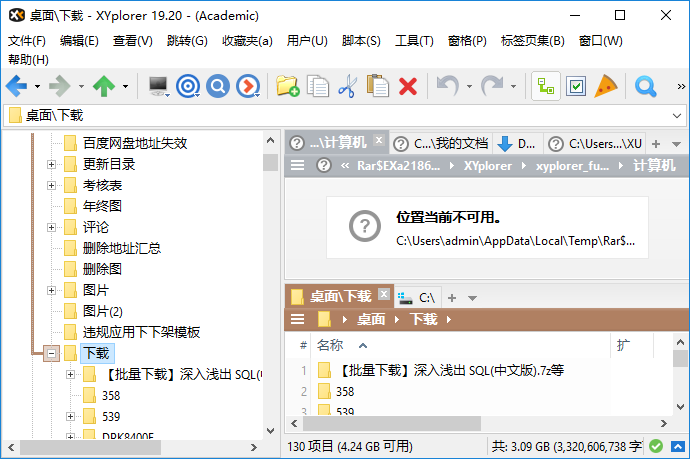Viewport: 690px width, 459px height.
Task: Toggle selection checkboxes mode
Action: tap(576, 86)
